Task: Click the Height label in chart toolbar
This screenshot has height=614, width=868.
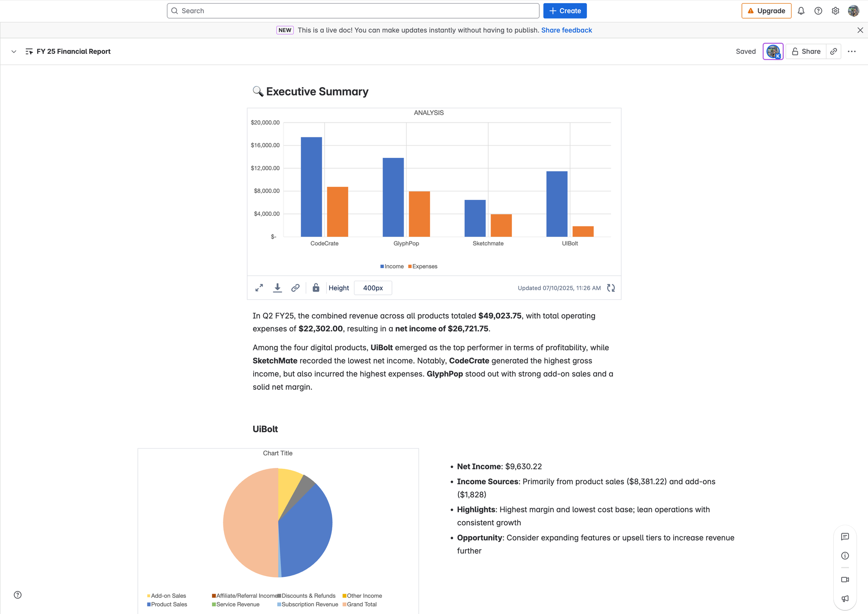Action: [339, 288]
